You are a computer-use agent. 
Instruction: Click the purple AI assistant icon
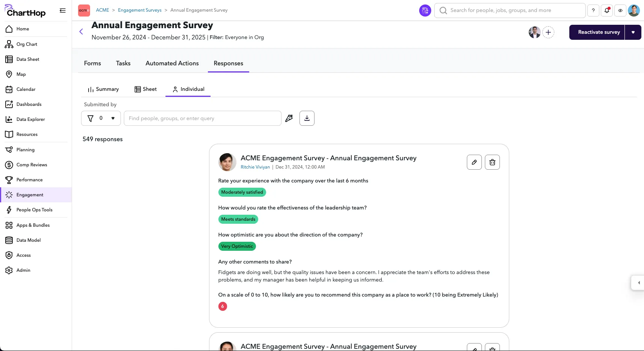click(425, 11)
